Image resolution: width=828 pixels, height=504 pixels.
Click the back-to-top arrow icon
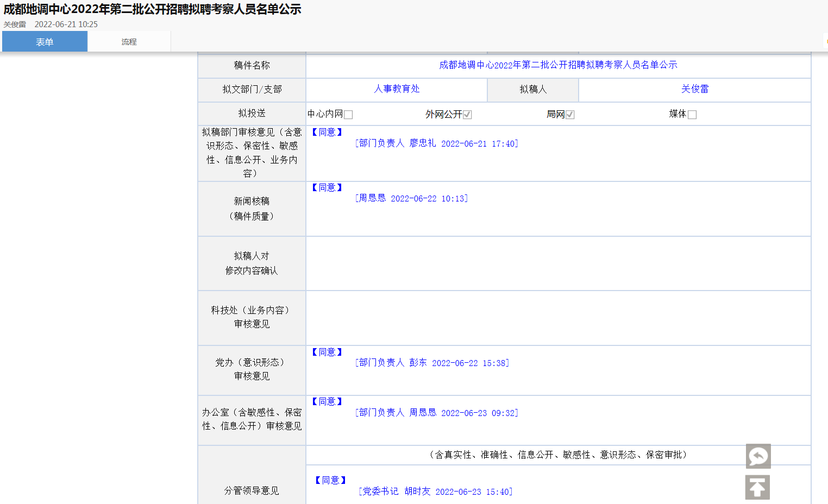click(x=757, y=487)
